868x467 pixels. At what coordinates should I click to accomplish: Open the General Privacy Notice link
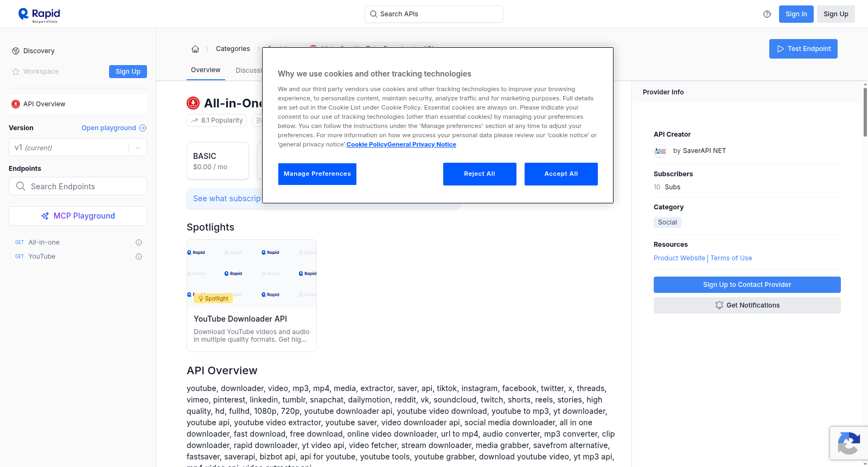[422, 144]
